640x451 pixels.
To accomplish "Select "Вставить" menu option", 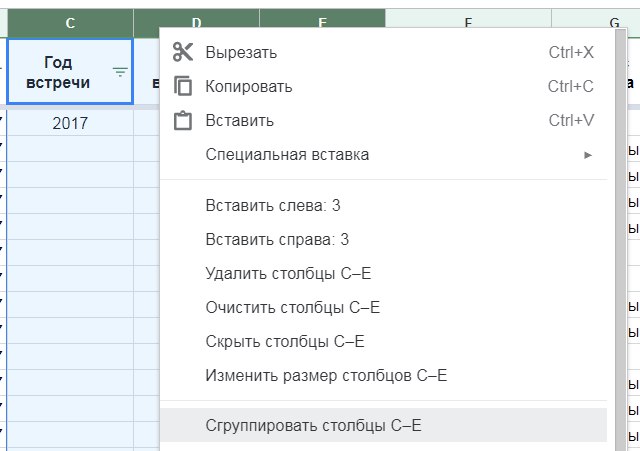I will pos(239,120).
